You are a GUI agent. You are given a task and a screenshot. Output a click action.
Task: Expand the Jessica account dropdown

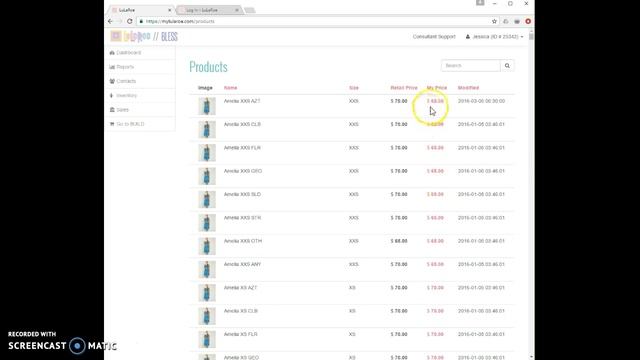pos(494,37)
